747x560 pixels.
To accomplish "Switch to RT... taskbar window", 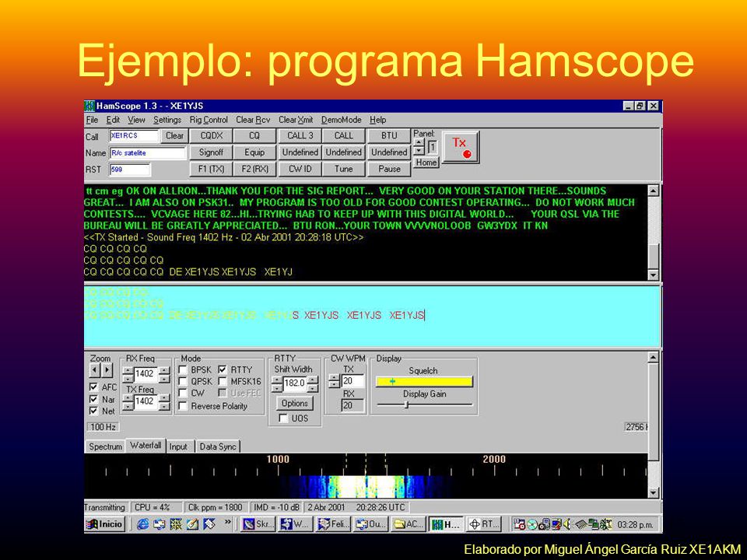I will (483, 524).
